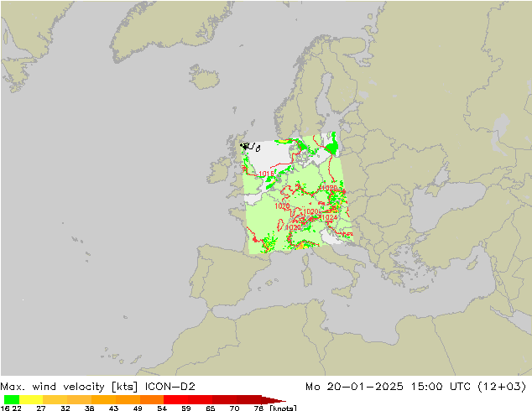The height and width of the screenshot is (411, 532).
Task: Click the '65' legend value
Action: 211,408
